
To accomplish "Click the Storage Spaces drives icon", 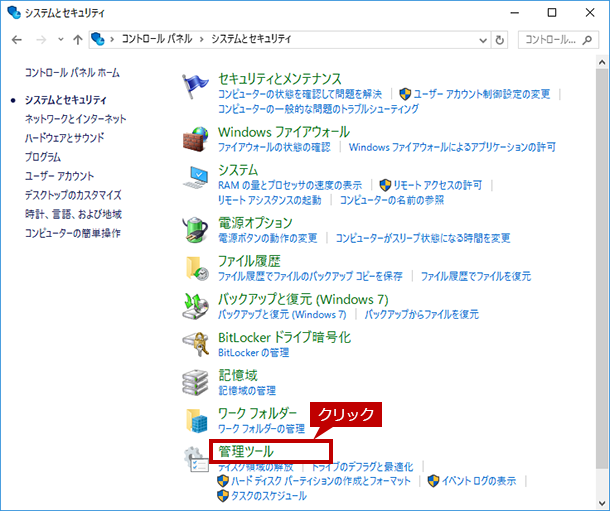I will (195, 383).
